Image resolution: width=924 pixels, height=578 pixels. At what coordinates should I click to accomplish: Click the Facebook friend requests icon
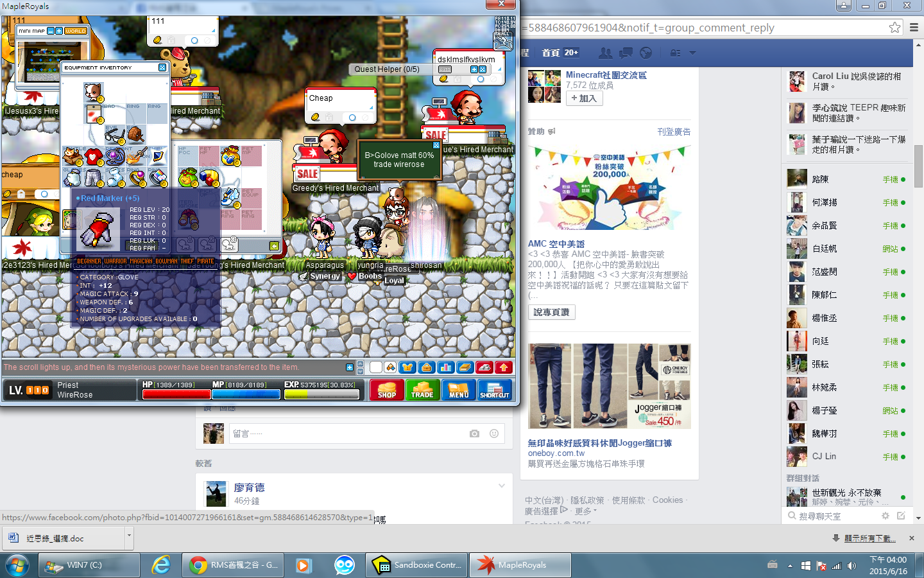pyautogui.click(x=605, y=53)
